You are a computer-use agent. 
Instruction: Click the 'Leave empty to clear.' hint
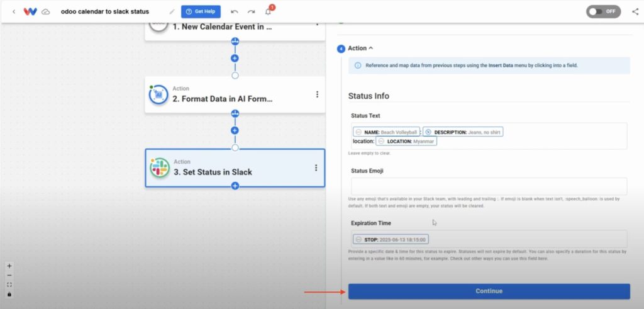click(x=369, y=154)
